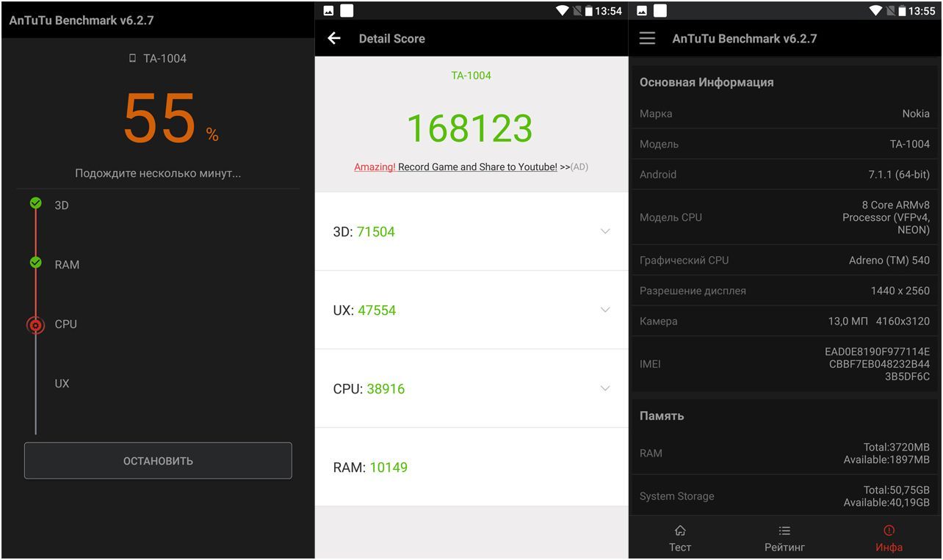Click the green checkmark beside 3D

[x=35, y=203]
